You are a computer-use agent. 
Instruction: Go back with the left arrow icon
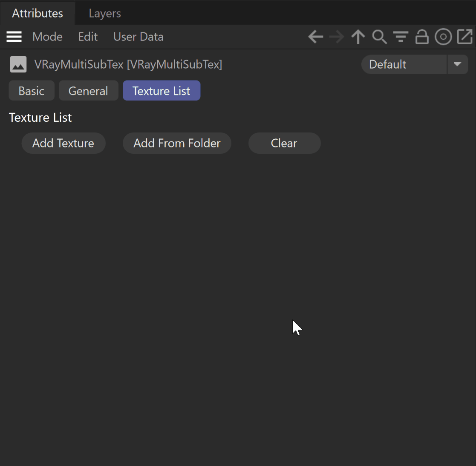[316, 37]
